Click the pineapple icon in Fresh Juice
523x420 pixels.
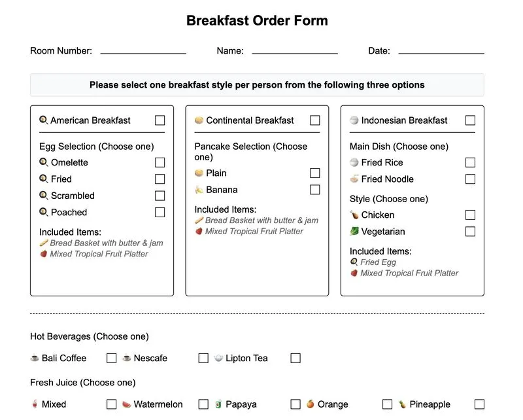[x=403, y=404]
